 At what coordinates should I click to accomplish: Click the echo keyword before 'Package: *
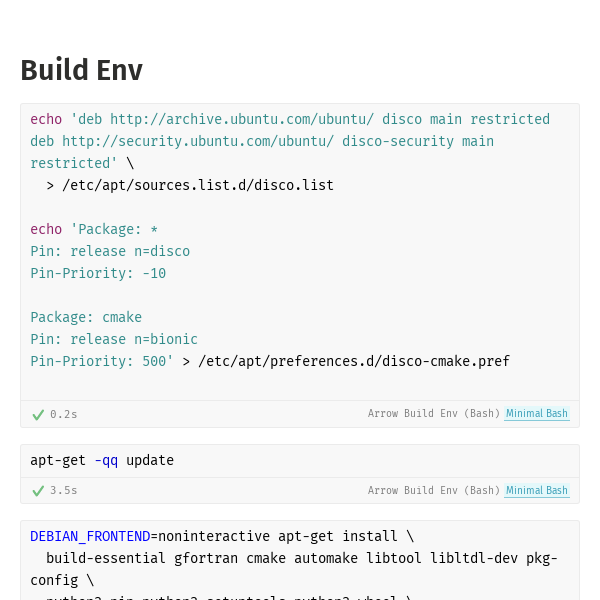(46, 230)
